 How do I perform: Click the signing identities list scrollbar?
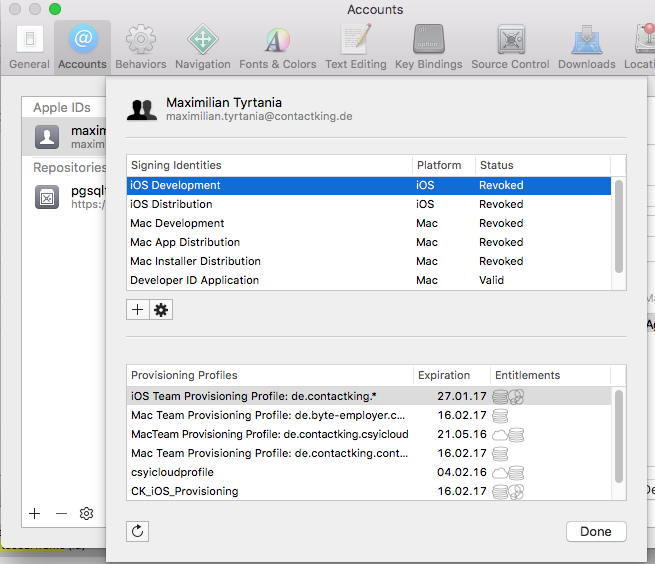tap(619, 226)
